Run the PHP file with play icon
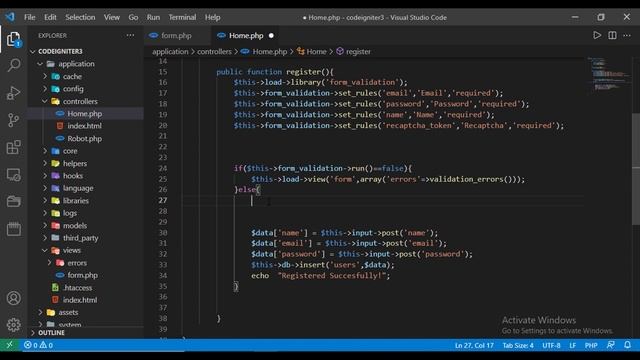 click(x=597, y=36)
